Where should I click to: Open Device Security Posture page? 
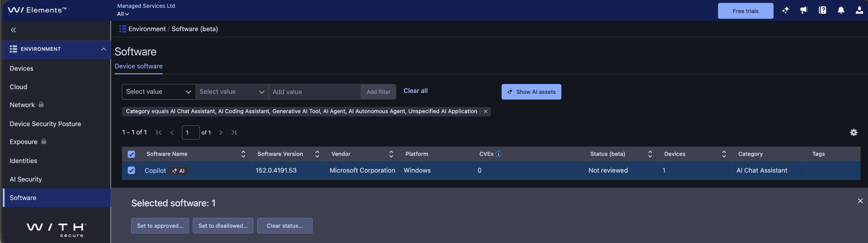pyautogui.click(x=45, y=124)
